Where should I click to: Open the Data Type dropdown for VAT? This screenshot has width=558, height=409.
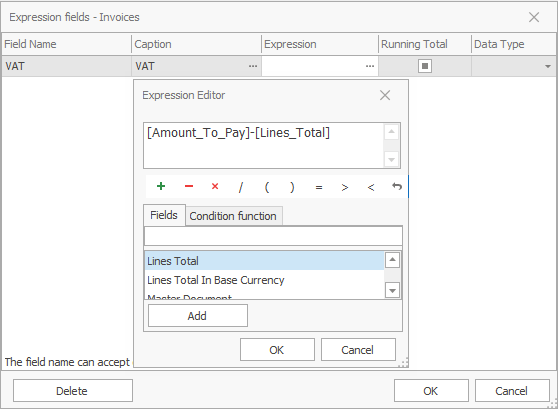[x=548, y=66]
